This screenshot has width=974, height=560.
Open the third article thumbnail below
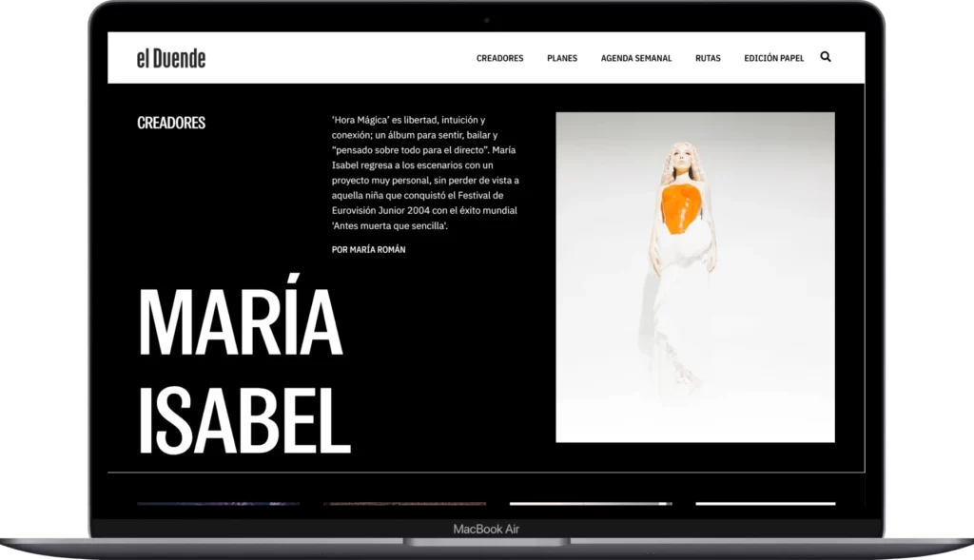[x=590, y=504]
